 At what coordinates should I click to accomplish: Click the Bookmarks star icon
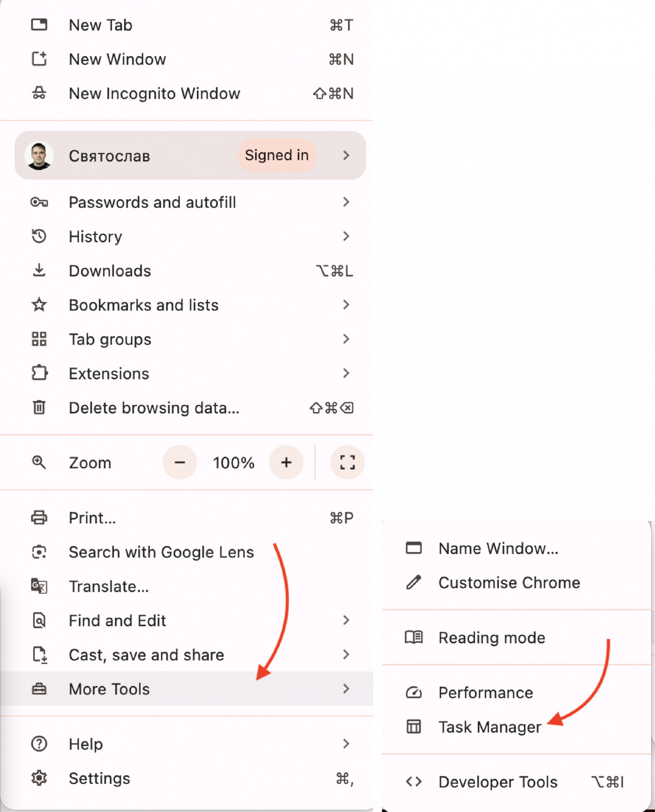39,305
